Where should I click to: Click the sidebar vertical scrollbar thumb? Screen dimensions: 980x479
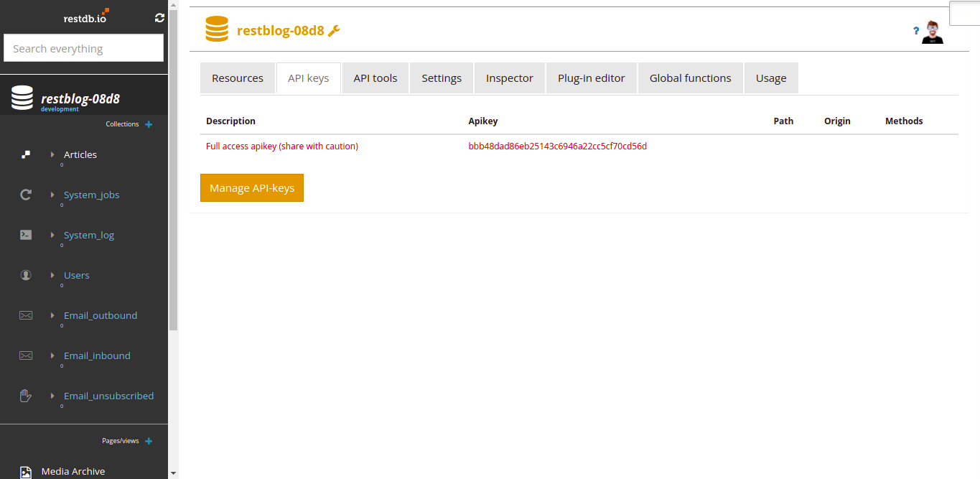tap(173, 170)
